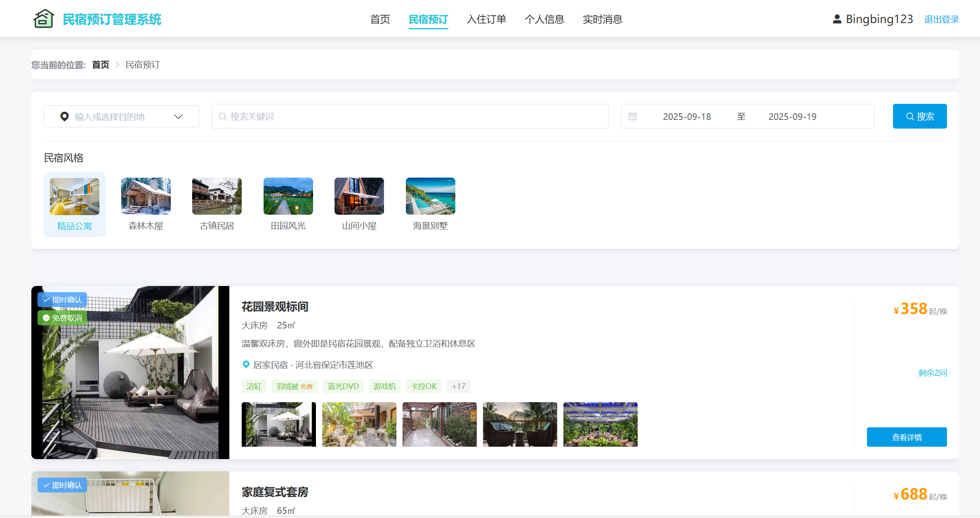Click the 羽绒被 amenity tag
The image size is (980, 518).
[294, 386]
